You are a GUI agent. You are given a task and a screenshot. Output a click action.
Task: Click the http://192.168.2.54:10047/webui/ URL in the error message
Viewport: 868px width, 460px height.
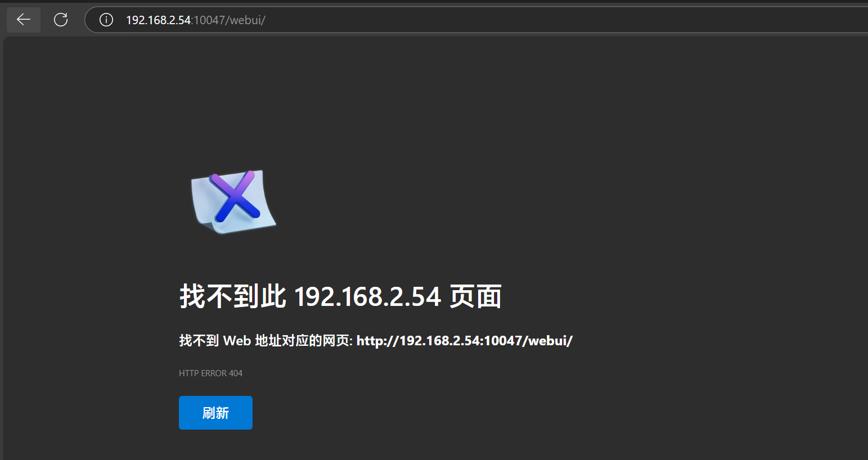click(x=465, y=341)
